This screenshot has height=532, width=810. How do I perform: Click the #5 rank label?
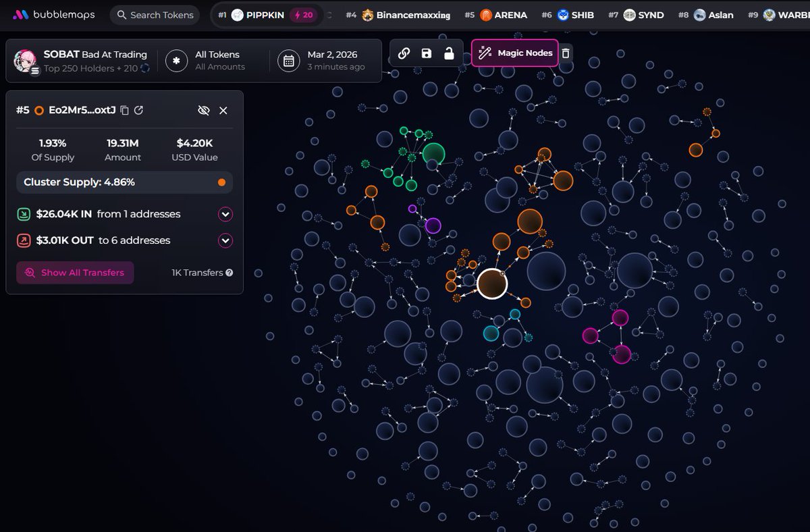(23, 110)
